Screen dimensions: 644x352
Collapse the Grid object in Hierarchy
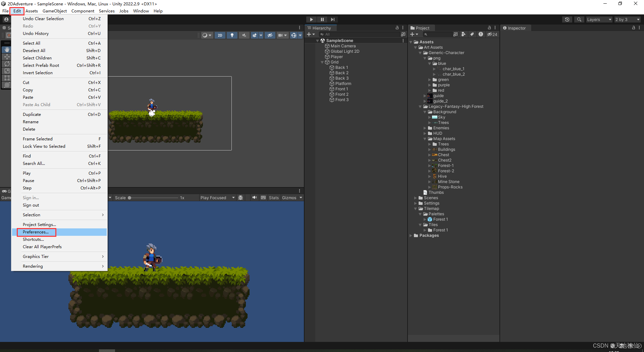(322, 62)
